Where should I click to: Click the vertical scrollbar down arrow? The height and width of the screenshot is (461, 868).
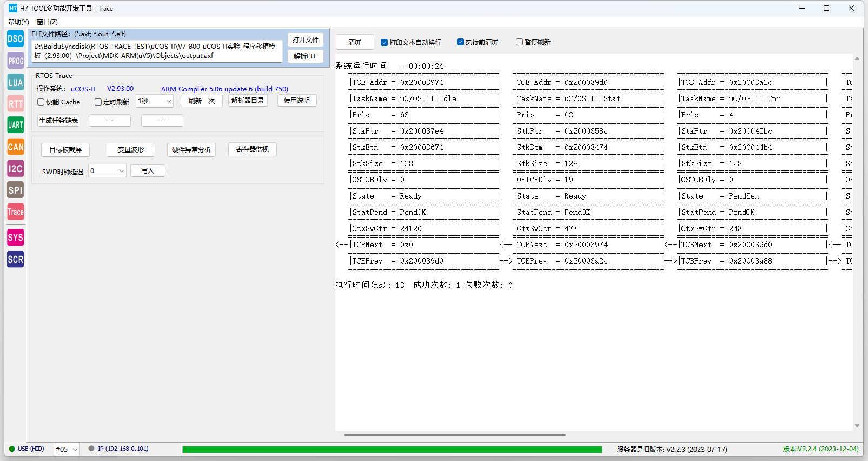(857, 426)
